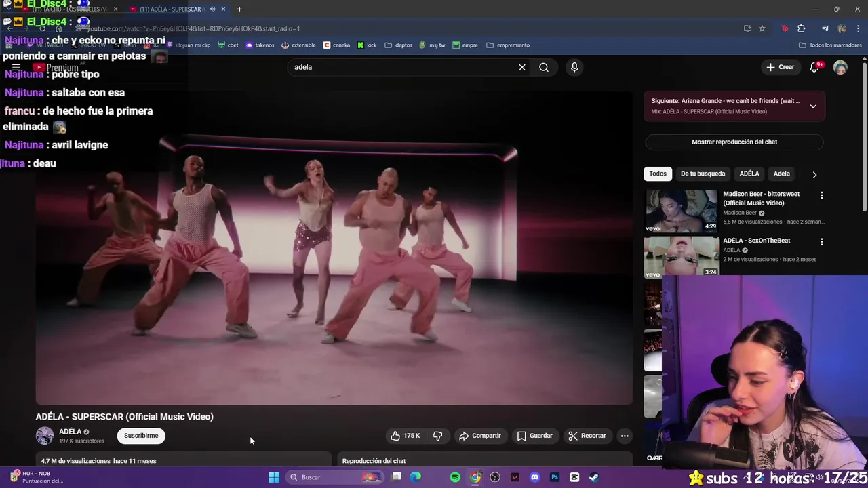868x488 pixels.
Task: Click the Guardar button
Action: pyautogui.click(x=534, y=436)
